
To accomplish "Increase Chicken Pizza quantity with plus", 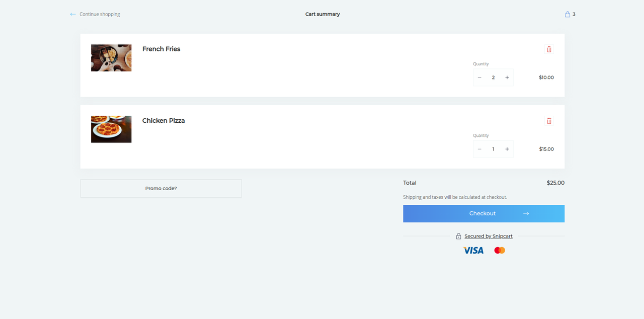I will coord(507,149).
